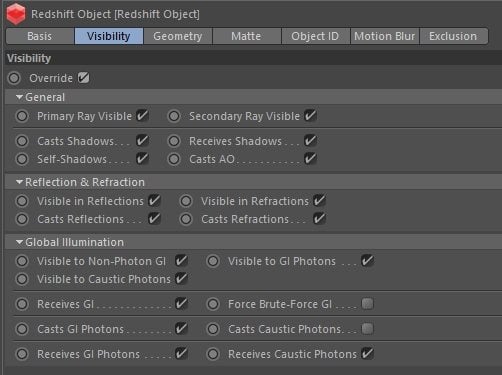Viewport: 502px width, 375px height.
Task: Click keyframe dot beside Secondary Ray Visible
Action: coord(174,116)
